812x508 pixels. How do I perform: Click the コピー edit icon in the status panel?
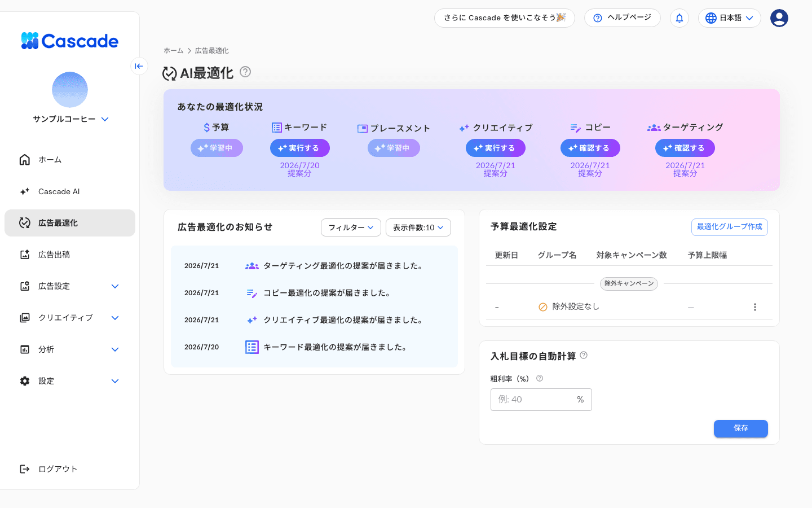tap(575, 128)
